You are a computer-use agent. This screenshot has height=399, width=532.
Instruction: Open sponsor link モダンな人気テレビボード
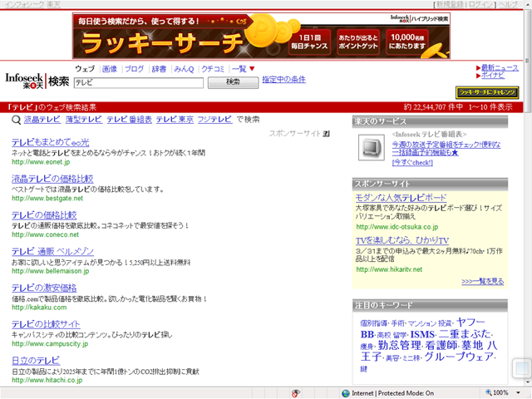click(x=401, y=198)
